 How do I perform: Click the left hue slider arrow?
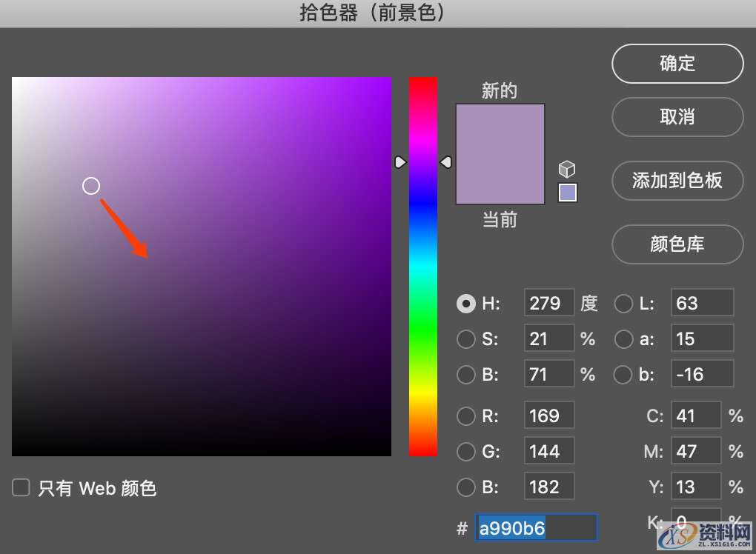click(x=400, y=162)
